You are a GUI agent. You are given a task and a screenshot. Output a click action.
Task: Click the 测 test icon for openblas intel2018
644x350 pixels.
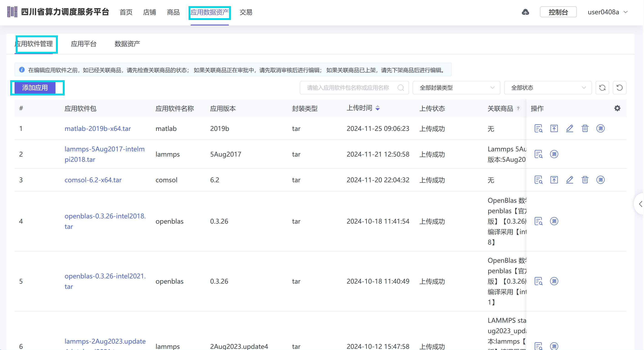(554, 221)
